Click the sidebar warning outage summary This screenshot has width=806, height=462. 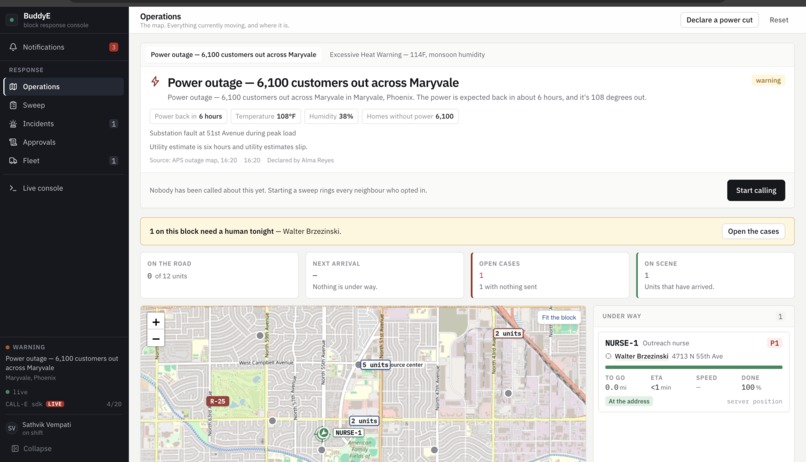64,362
